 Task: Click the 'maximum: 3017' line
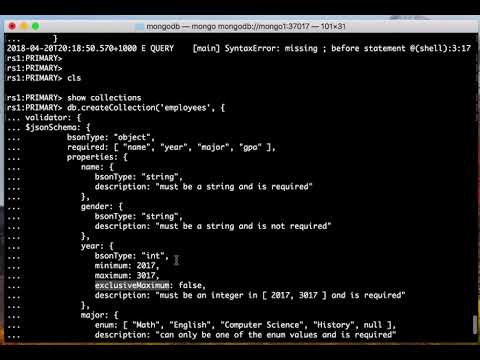127,276
